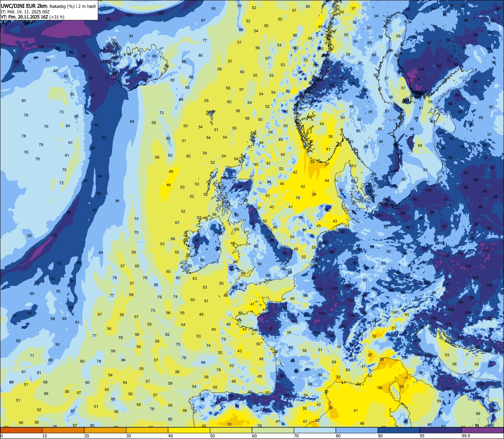
Task: Click the legend tick label 30
Action: tap(128, 436)
